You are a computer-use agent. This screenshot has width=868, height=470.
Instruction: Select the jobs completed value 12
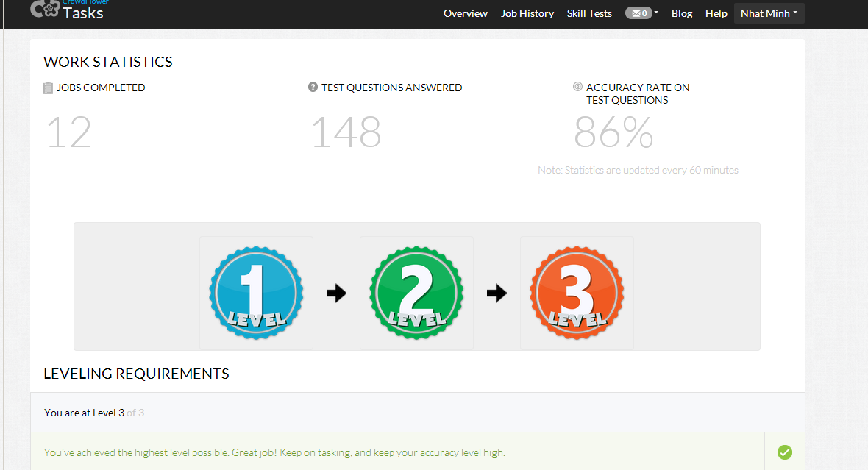click(69, 133)
